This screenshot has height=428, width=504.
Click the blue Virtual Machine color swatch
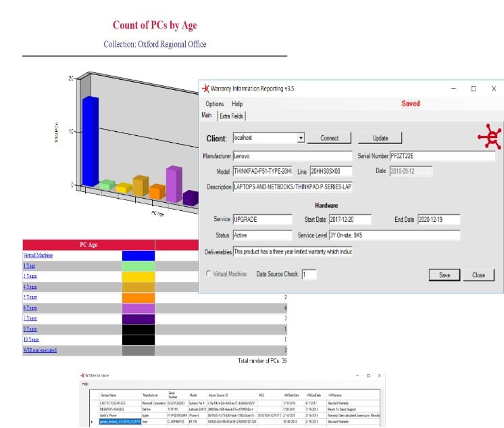(138, 256)
